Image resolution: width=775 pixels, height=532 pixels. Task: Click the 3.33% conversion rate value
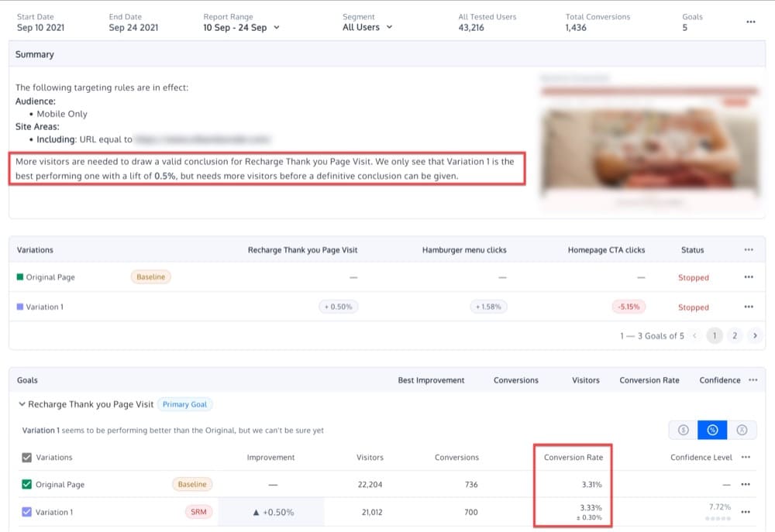coord(591,508)
